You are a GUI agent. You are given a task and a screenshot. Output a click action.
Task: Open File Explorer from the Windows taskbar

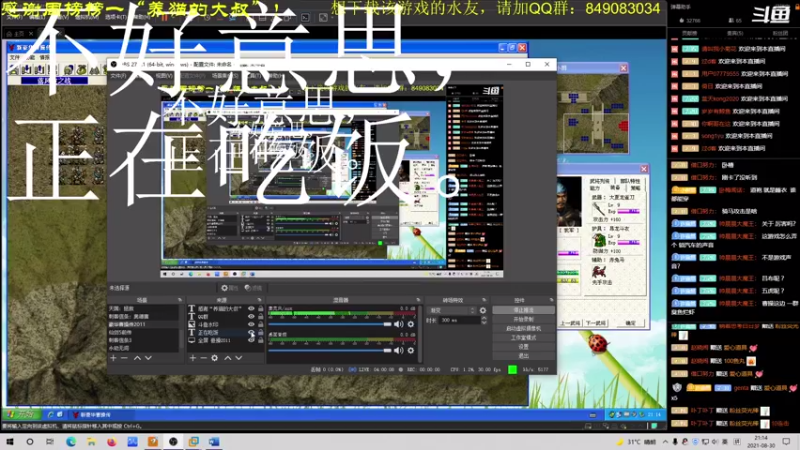point(91,441)
